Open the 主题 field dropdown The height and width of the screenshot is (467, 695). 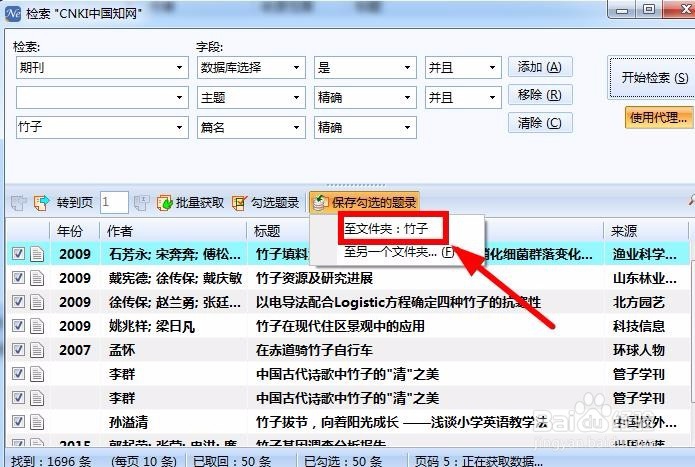pyautogui.click(x=296, y=97)
